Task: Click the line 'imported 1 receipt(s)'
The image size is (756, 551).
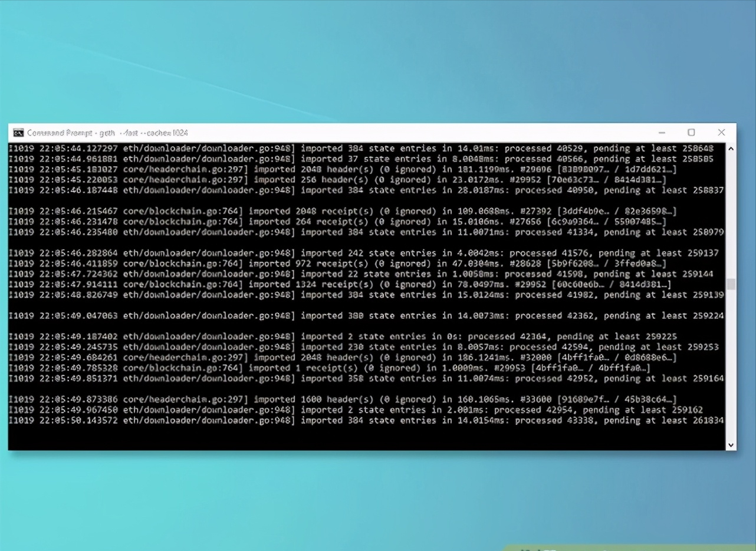Action: point(330,368)
